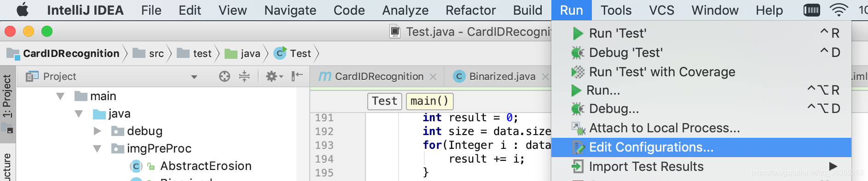Image resolution: width=868 pixels, height=181 pixels.
Task: Select Attach to Local Process...
Action: (x=701, y=128)
